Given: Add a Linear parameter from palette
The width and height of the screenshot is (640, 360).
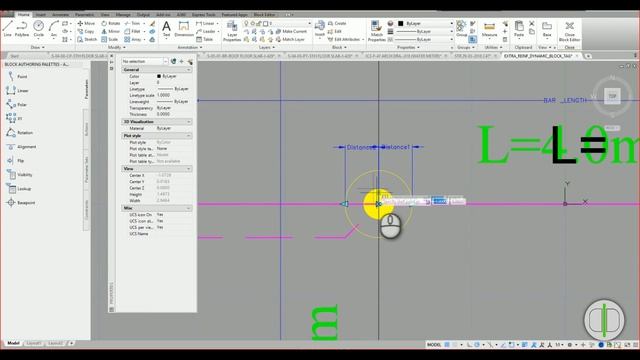Looking at the screenshot, I should (x=18, y=90).
